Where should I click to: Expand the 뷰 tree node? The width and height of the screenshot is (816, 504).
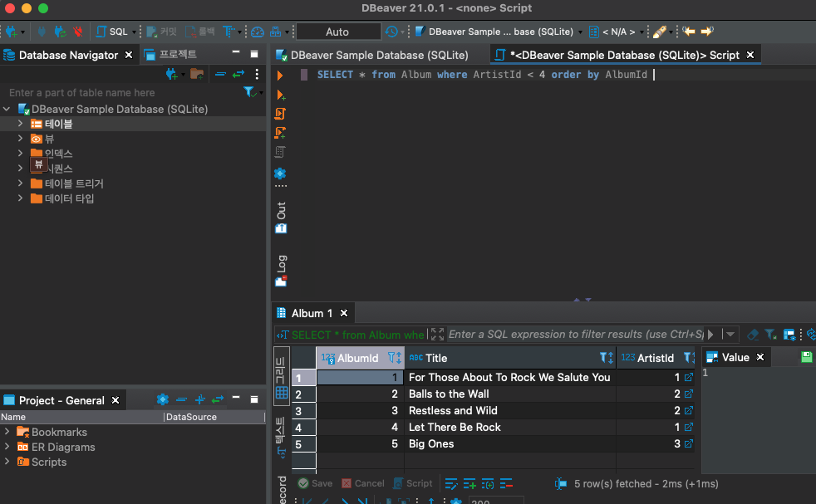(x=20, y=139)
